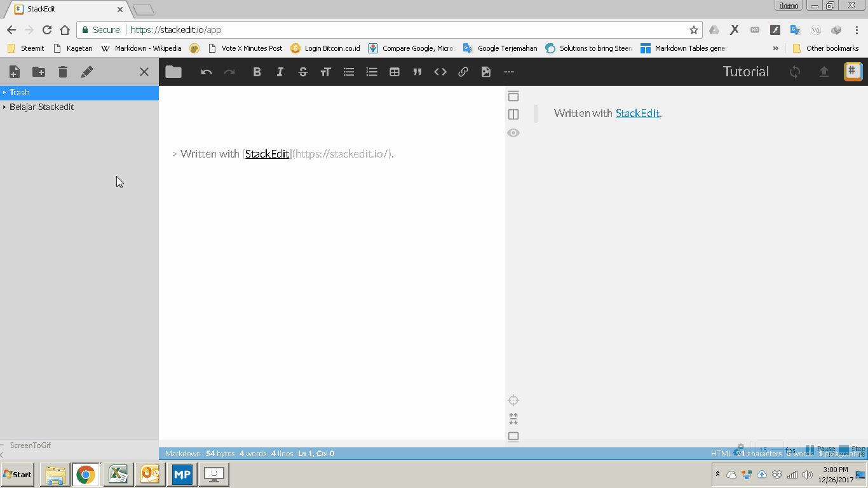Bookmark this page with the star icon

(694, 30)
